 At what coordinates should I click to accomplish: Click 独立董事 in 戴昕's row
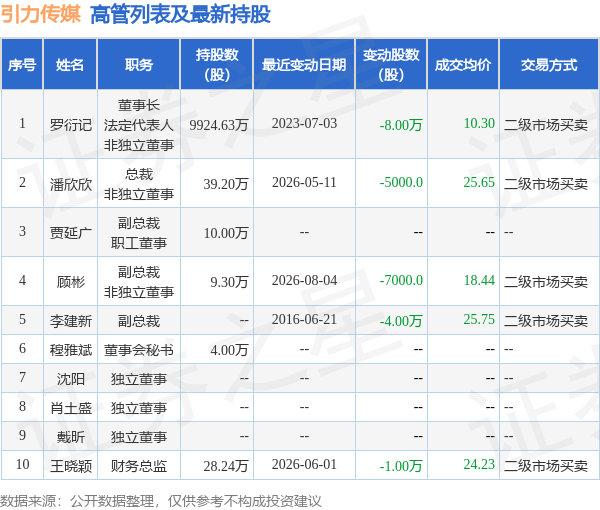pos(139,437)
